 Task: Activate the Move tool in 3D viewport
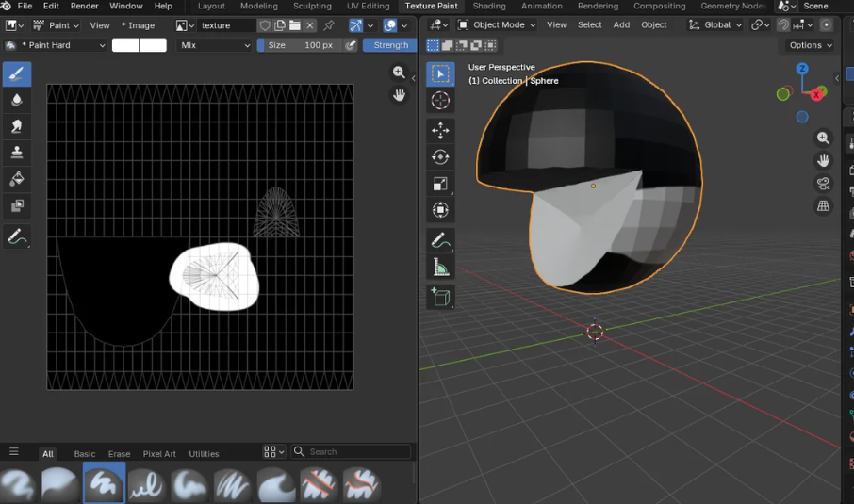440,130
